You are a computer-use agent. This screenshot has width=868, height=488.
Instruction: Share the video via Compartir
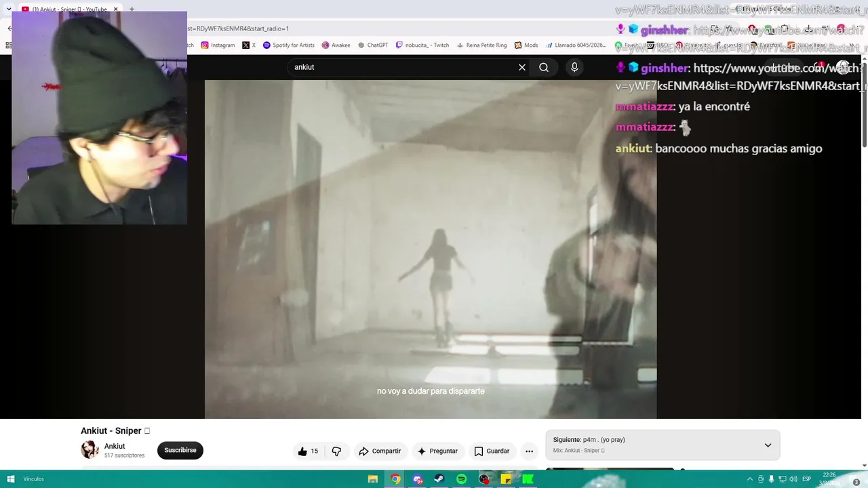(380, 451)
